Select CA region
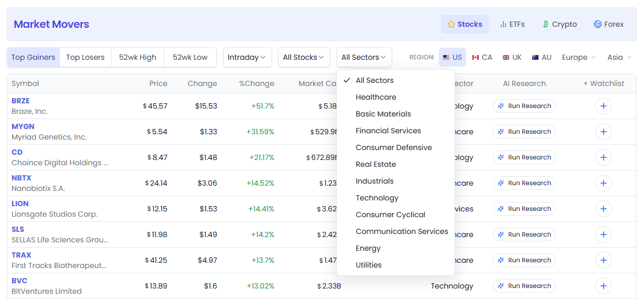Screen dimensions: 644x299 point(482,57)
